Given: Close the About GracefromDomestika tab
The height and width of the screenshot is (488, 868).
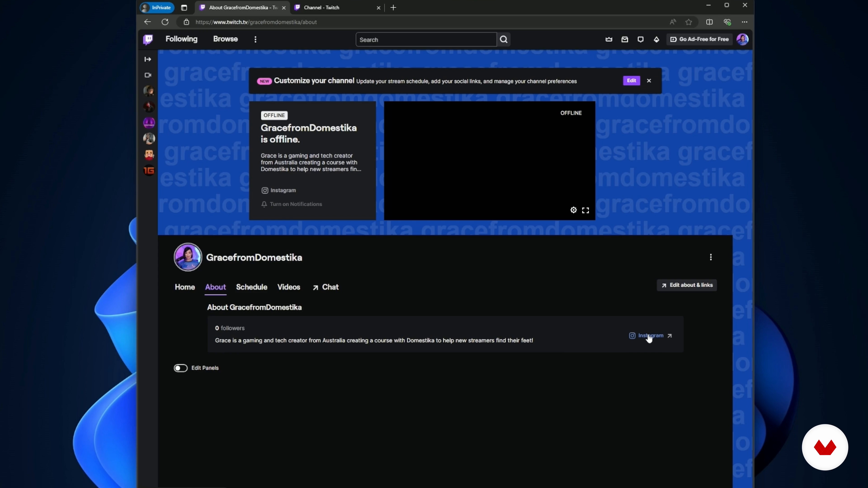Looking at the screenshot, I should 283,8.
